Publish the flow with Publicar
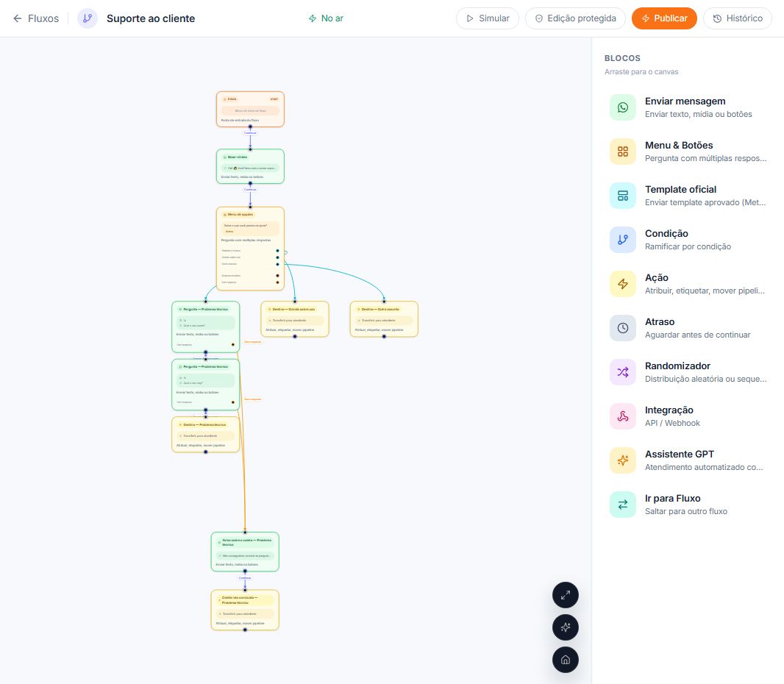This screenshot has height=684, width=784. click(664, 18)
